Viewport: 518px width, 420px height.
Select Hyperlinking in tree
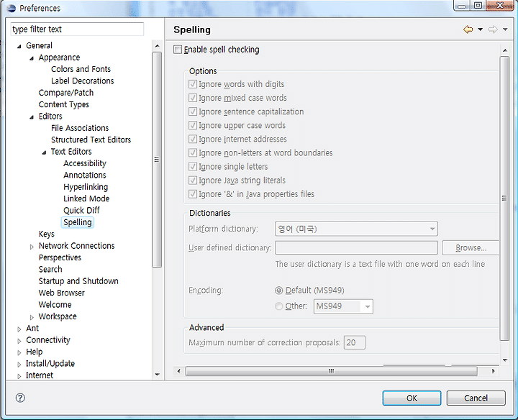(86, 187)
